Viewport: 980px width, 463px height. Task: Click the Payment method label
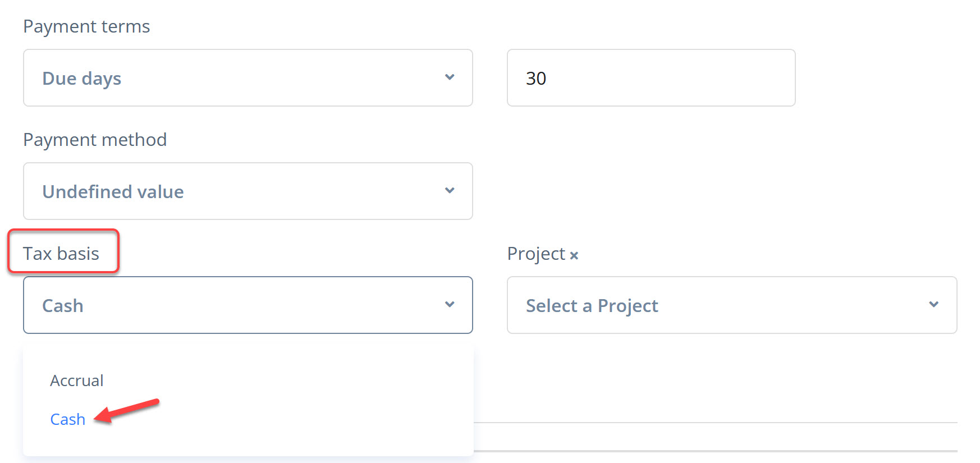pos(95,140)
